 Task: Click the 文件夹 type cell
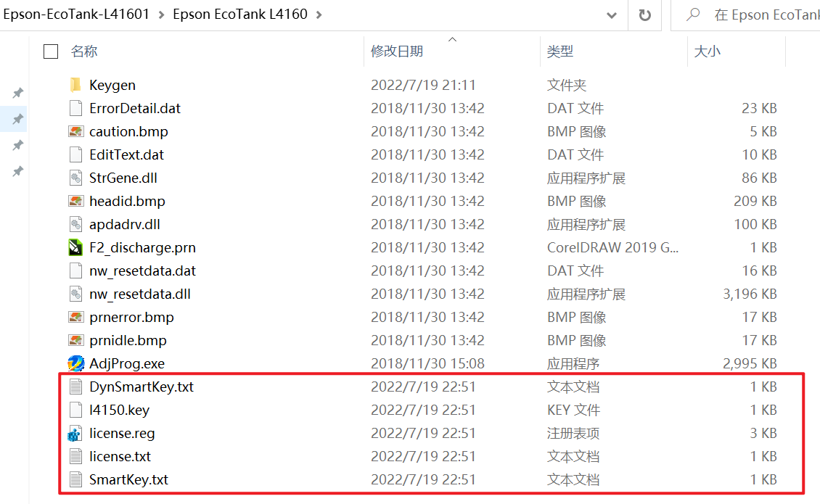point(567,85)
